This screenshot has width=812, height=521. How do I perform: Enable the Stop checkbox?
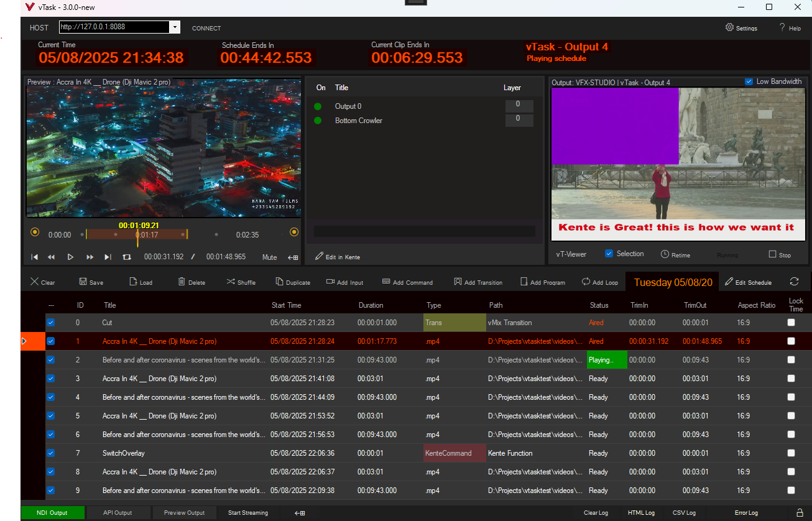coord(772,254)
